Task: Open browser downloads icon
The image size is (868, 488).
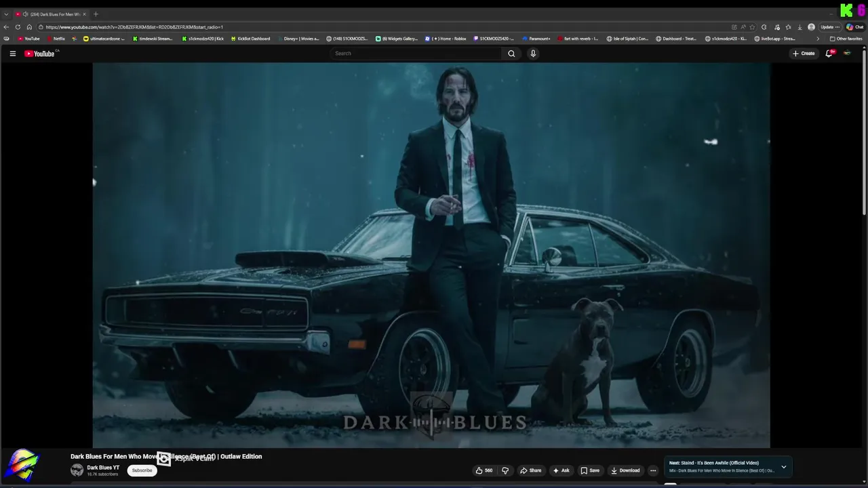Action: pos(800,27)
